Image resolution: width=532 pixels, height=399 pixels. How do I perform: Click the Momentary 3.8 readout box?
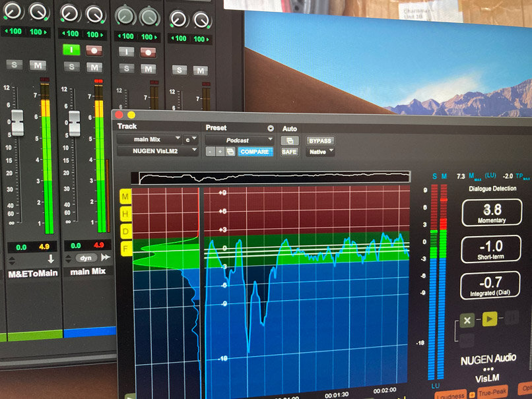(492, 213)
